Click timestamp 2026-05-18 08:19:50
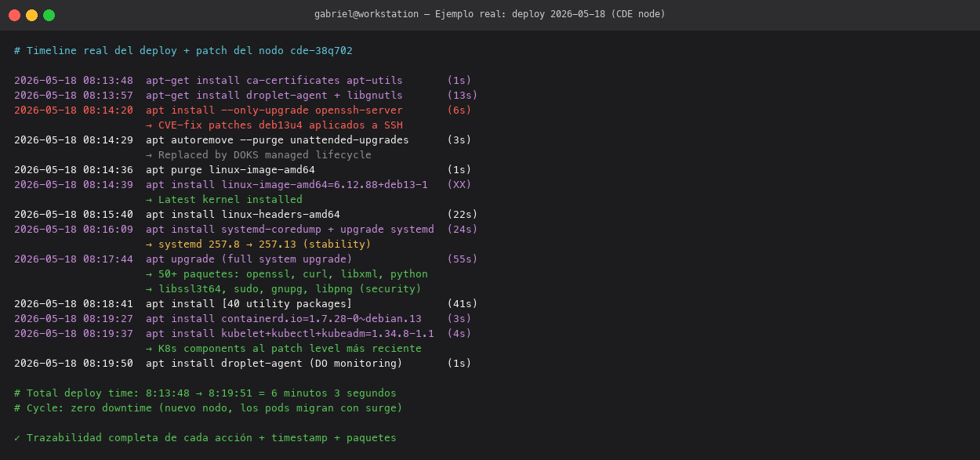The height and width of the screenshot is (460, 980). click(74, 364)
